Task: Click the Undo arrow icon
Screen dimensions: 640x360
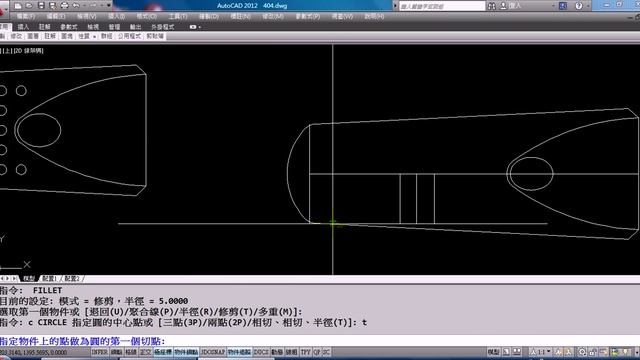Action: point(76,6)
